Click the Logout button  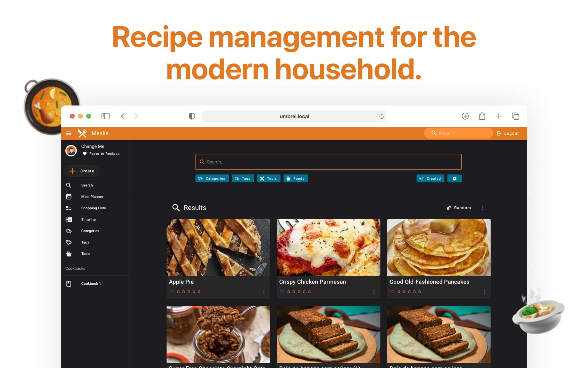pos(509,133)
